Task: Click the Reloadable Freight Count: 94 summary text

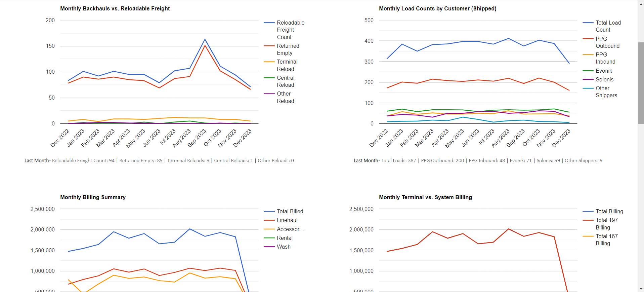Action: point(83,160)
